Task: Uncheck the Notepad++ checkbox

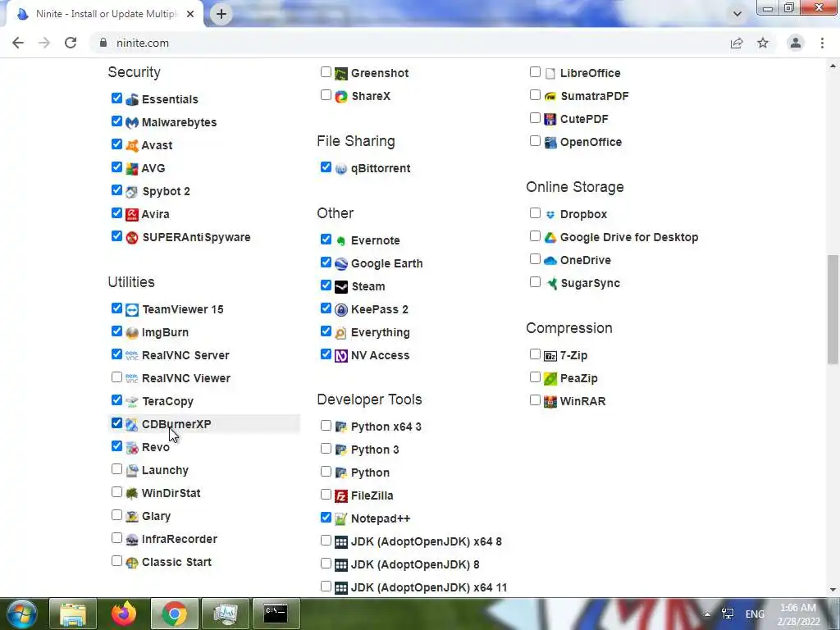Action: pos(326,518)
